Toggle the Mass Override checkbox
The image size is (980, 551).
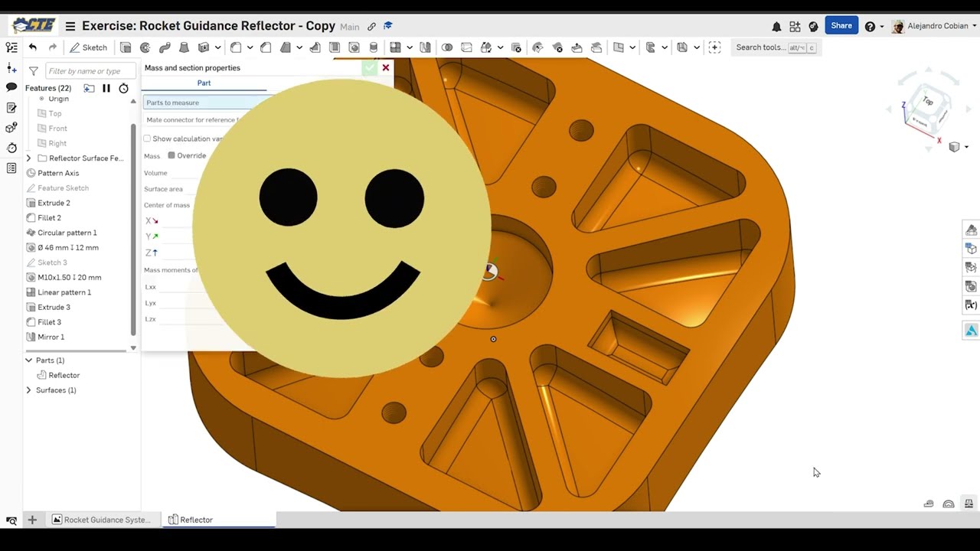point(171,155)
